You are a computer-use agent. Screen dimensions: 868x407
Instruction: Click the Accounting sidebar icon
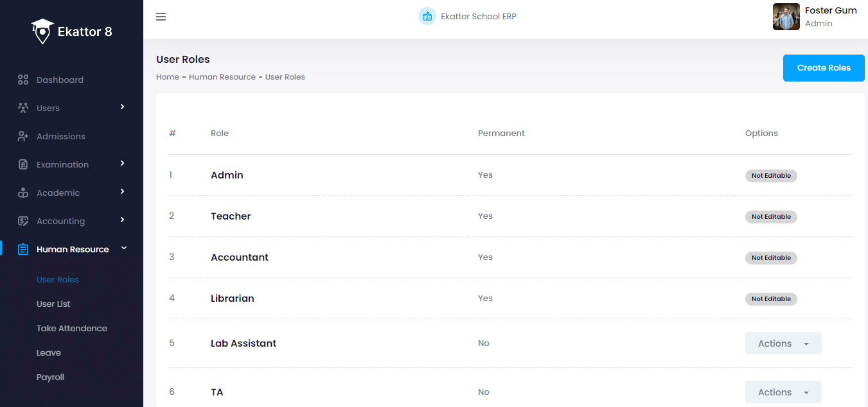[x=23, y=221]
